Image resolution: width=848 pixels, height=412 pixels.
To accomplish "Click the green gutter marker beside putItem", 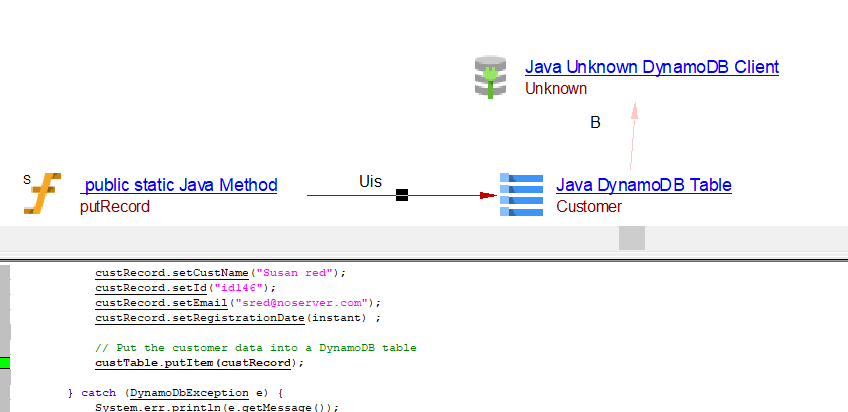I will (x=5, y=362).
